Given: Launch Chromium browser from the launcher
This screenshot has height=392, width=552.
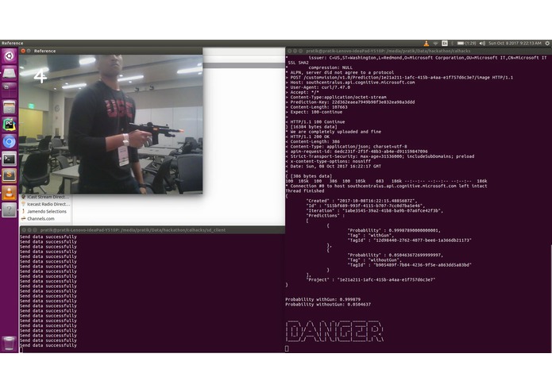Looking at the screenshot, I should (10, 142).
